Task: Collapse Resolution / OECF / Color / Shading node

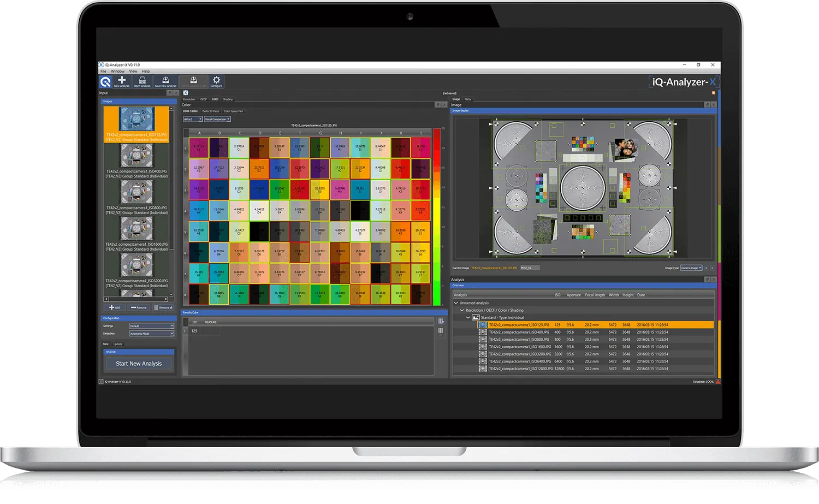Action: [462, 310]
